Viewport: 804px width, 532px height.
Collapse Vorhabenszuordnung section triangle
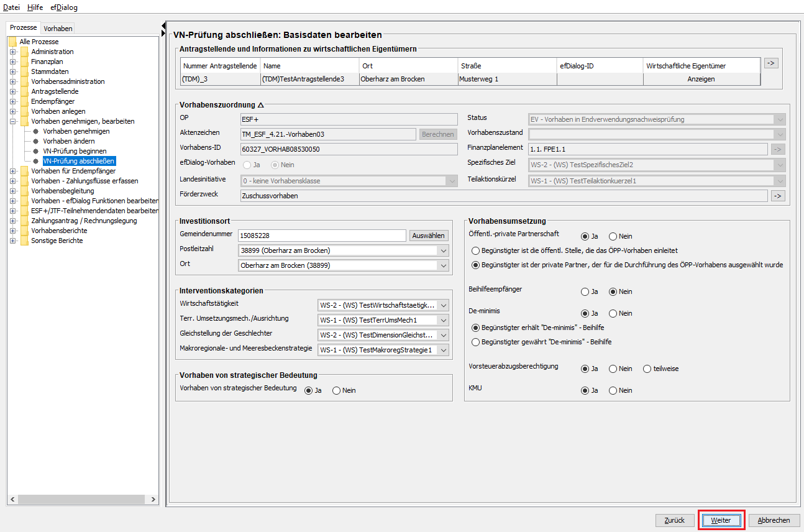pyautogui.click(x=260, y=106)
